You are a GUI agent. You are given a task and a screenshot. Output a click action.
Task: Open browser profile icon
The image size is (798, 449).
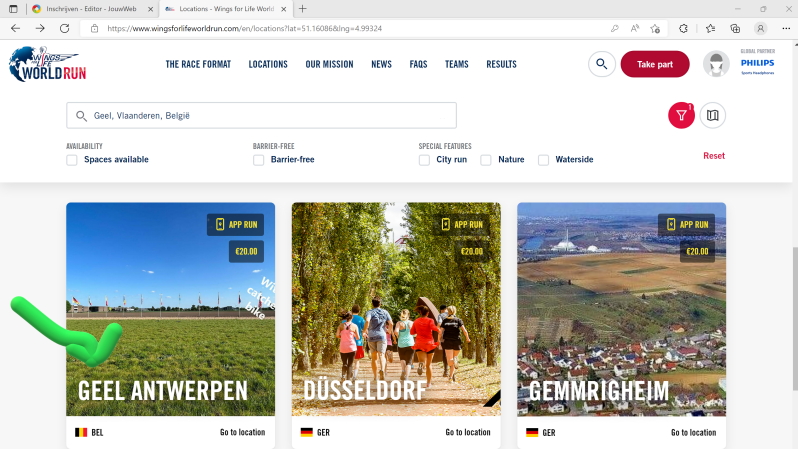[x=760, y=29]
